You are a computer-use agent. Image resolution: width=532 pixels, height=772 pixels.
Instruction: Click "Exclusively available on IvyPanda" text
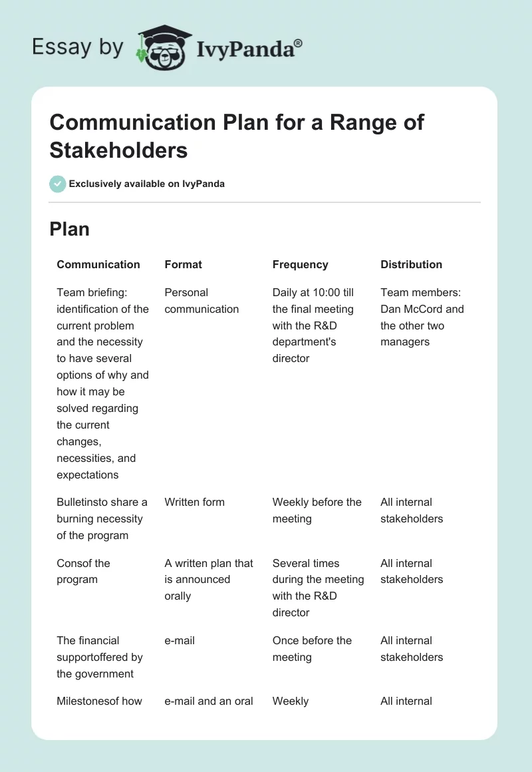point(146,184)
